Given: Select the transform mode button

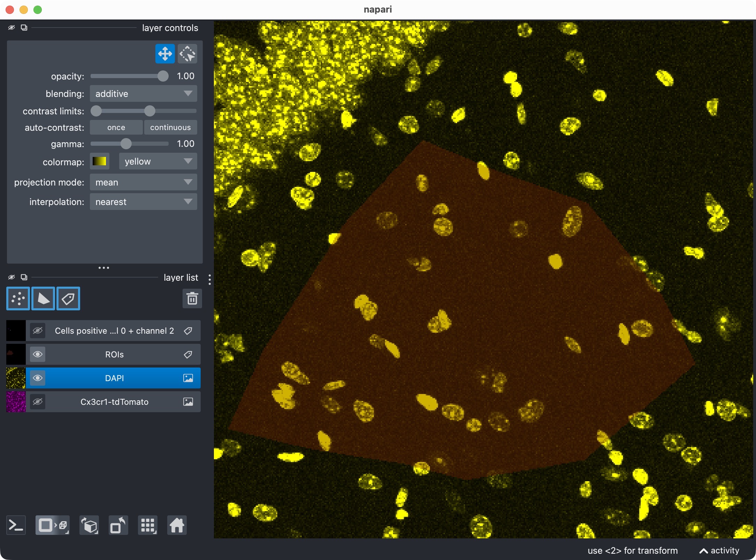Looking at the screenshot, I should pos(187,54).
